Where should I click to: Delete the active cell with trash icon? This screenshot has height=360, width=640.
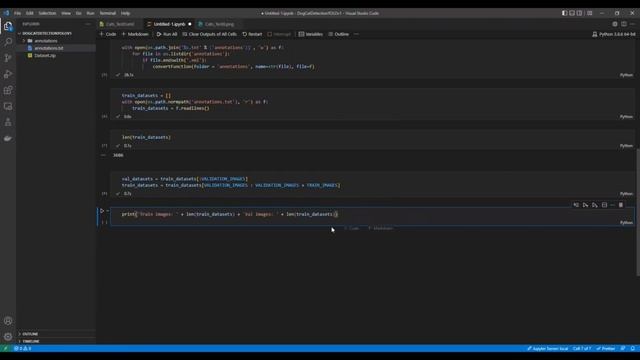point(621,205)
